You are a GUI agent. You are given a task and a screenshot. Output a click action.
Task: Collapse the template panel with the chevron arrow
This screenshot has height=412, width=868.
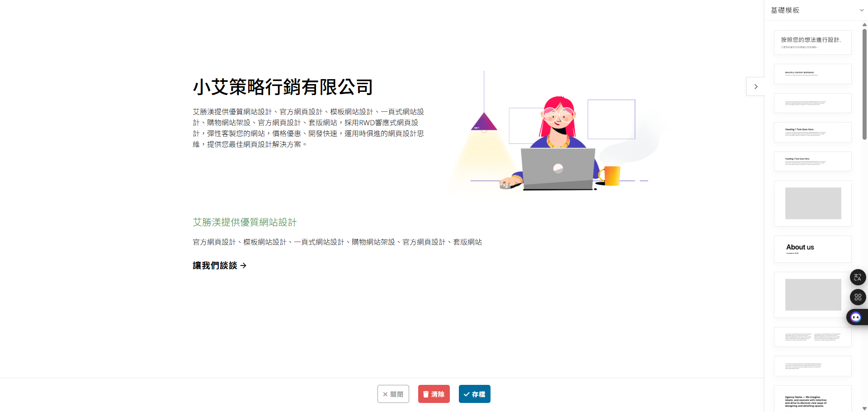(x=755, y=86)
